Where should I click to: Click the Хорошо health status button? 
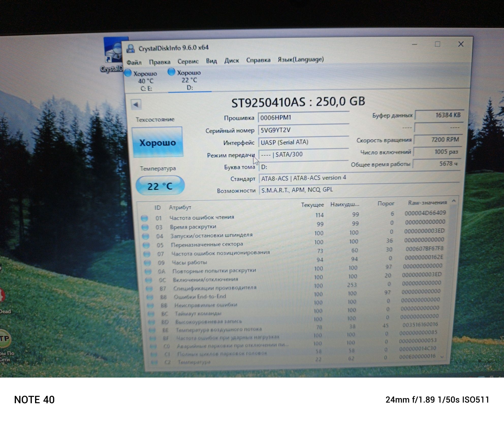click(157, 142)
